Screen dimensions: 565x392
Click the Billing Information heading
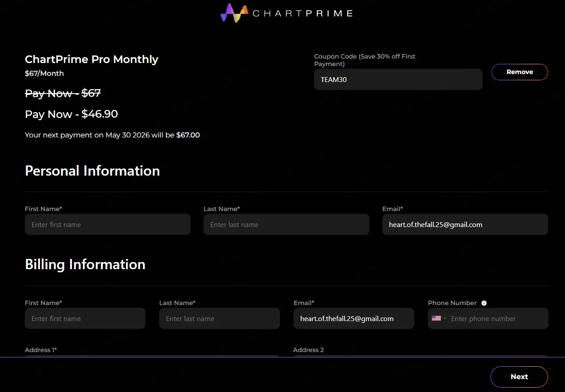[x=85, y=265]
